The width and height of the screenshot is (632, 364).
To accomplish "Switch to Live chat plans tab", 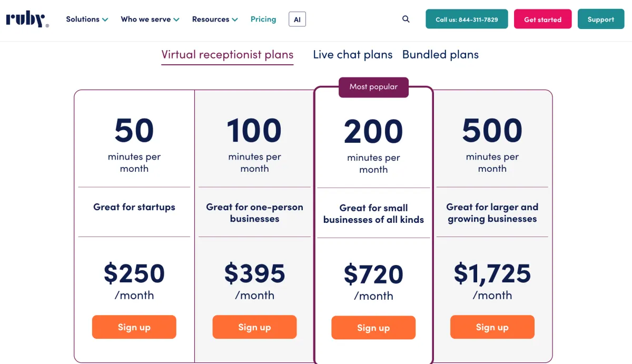I will coord(352,55).
